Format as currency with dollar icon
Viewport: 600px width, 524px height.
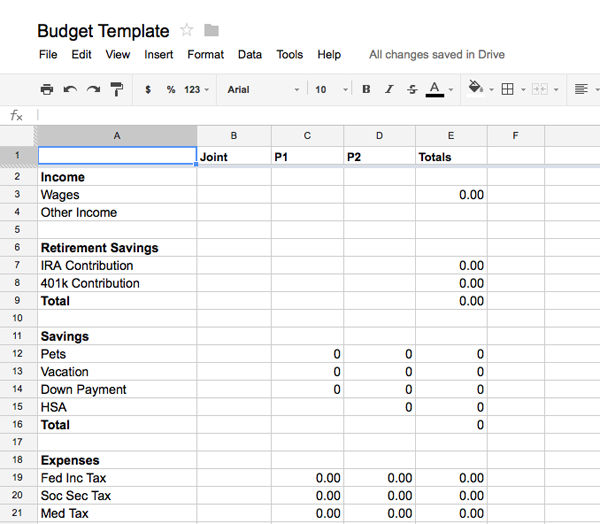click(148, 90)
